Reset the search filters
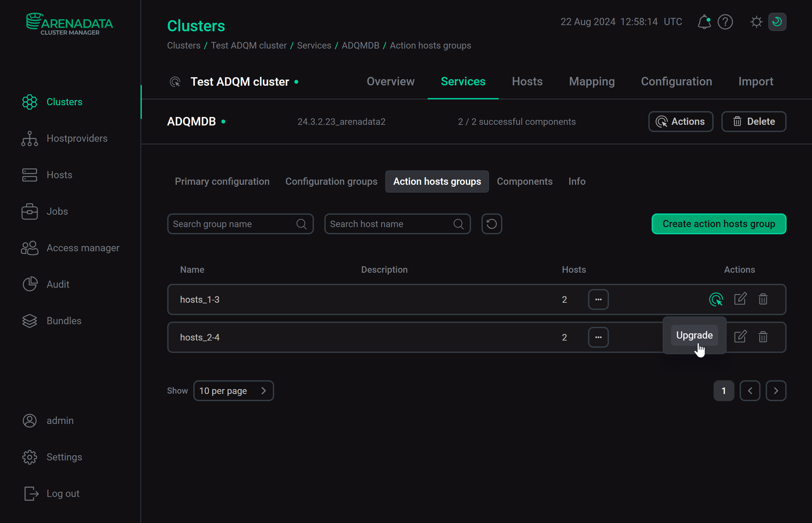The width and height of the screenshot is (812, 523). [492, 224]
